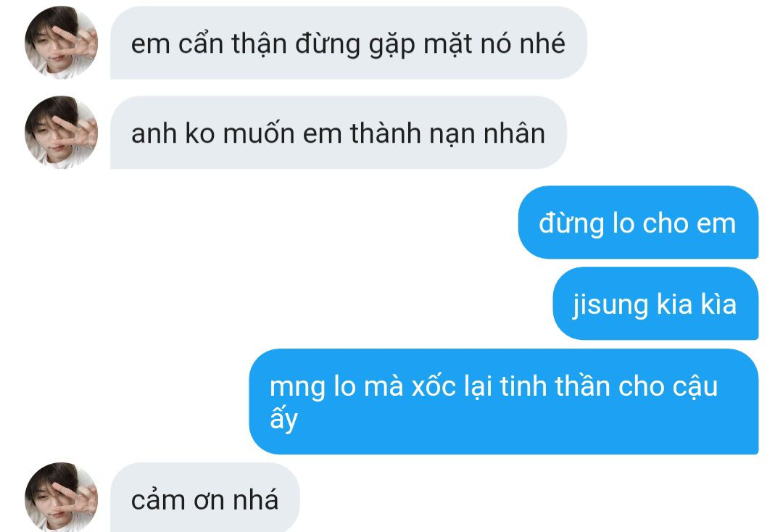Click the word 'nhé' ending first message
The height and width of the screenshot is (532, 783).
tap(542, 43)
